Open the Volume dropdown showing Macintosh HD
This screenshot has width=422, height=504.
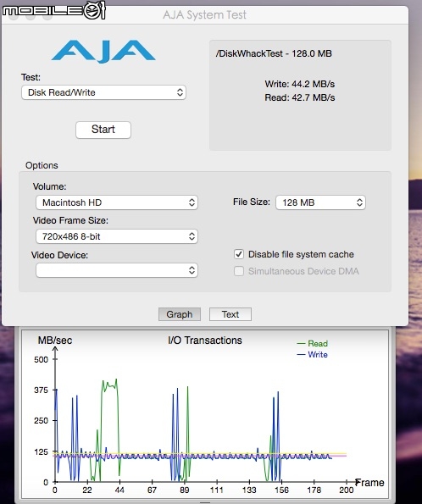pyautogui.click(x=117, y=202)
